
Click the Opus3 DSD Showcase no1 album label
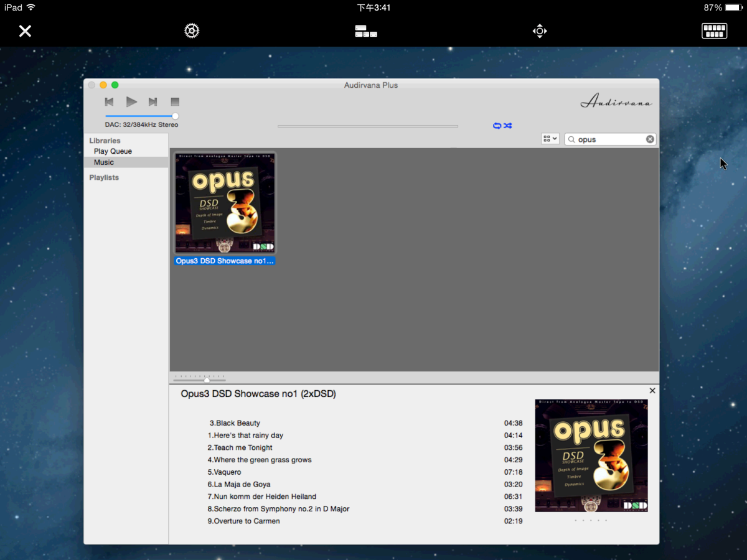pos(225,261)
